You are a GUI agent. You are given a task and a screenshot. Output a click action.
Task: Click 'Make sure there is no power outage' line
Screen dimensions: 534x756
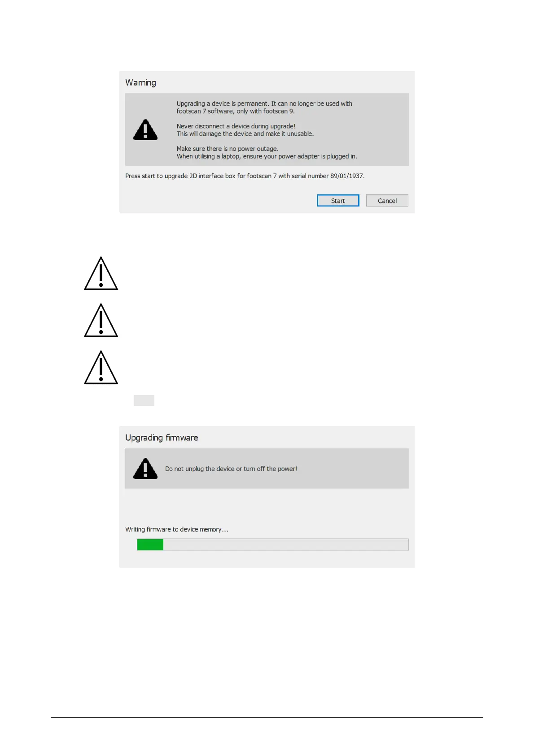pyautogui.click(x=228, y=149)
